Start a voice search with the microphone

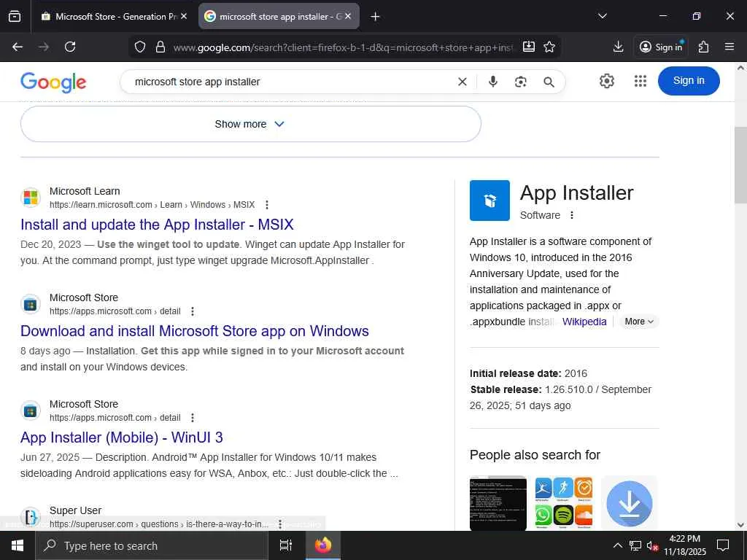493,82
